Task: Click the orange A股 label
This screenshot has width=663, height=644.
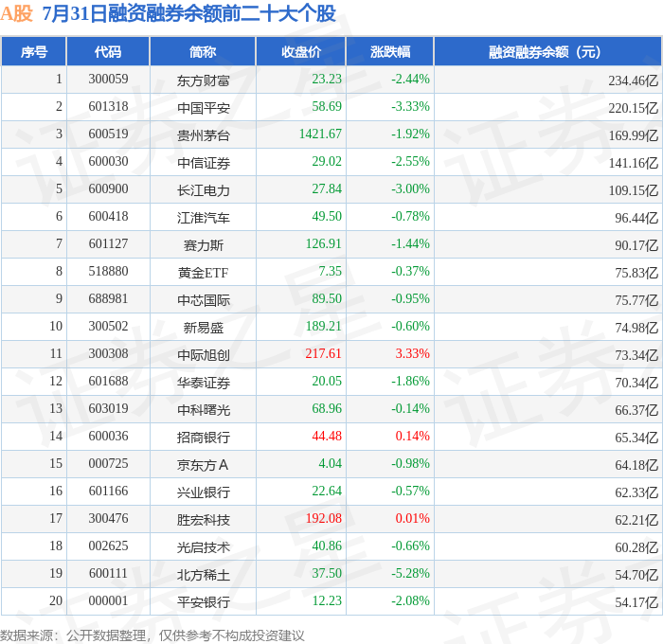Action: click(16, 13)
